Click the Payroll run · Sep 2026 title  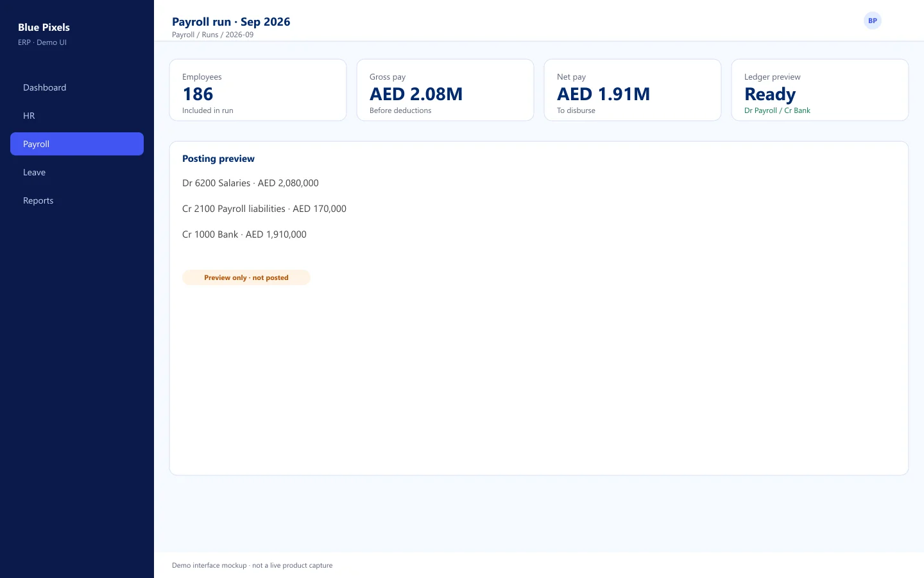[x=231, y=22]
